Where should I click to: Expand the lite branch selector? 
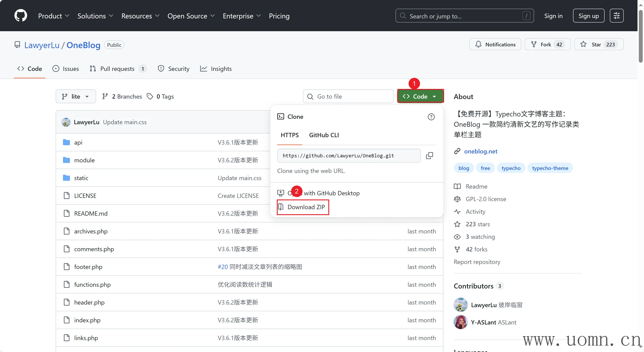coord(76,96)
